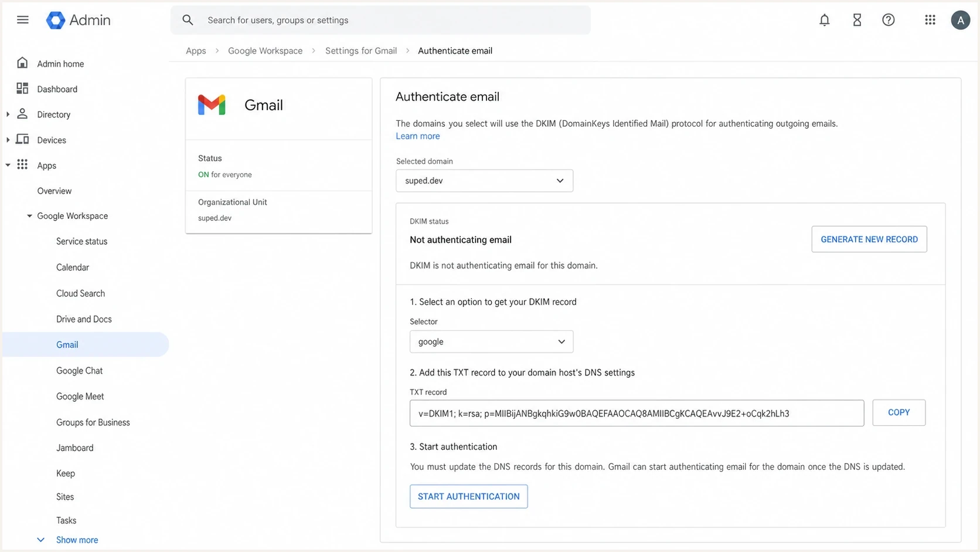Open Sites in sidebar
This screenshot has width=980, height=552.
click(65, 497)
